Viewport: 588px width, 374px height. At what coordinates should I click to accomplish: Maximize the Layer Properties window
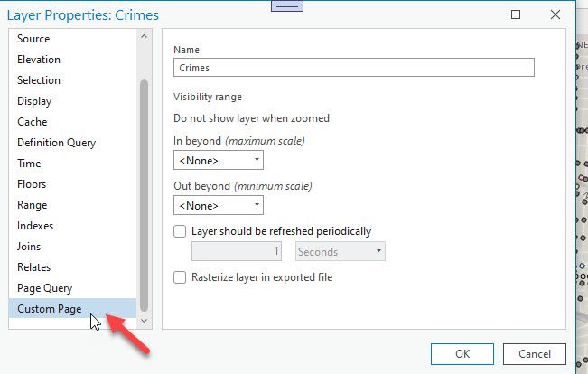(516, 15)
